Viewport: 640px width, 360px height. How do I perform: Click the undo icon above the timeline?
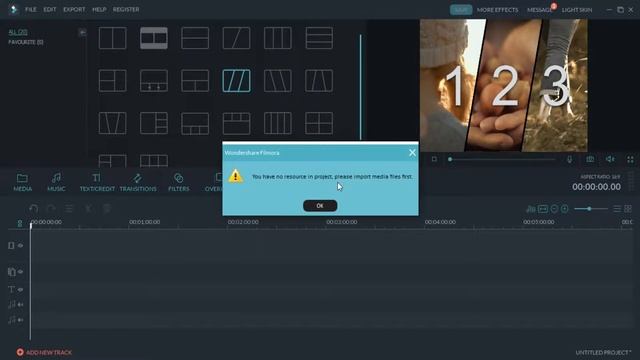pos(33,209)
